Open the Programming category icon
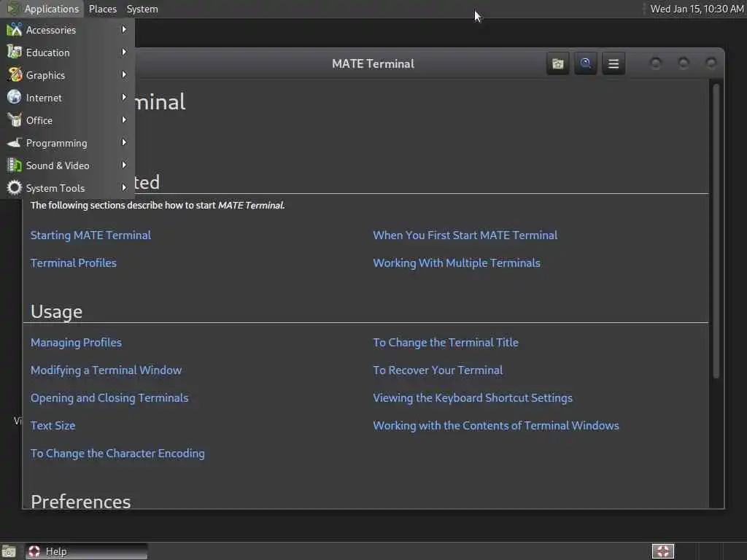 pyautogui.click(x=15, y=142)
